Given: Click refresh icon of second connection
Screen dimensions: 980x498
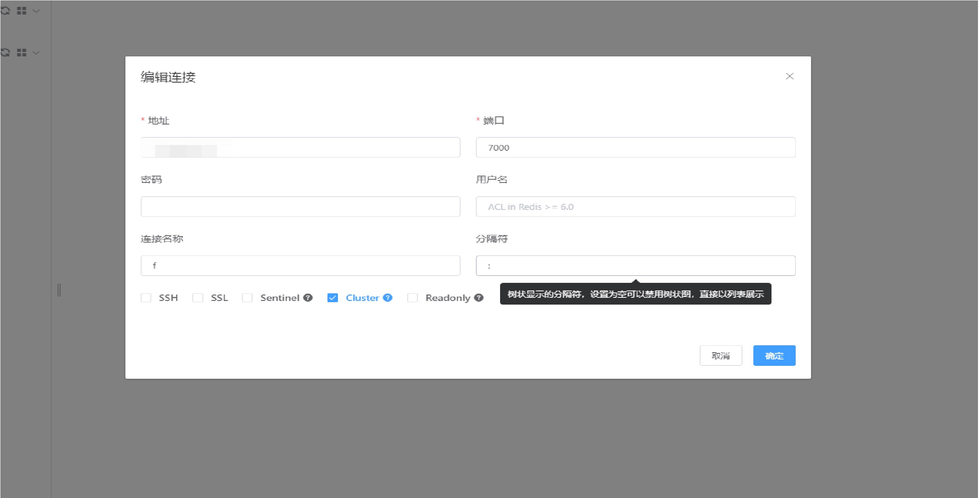Looking at the screenshot, I should [x=5, y=53].
